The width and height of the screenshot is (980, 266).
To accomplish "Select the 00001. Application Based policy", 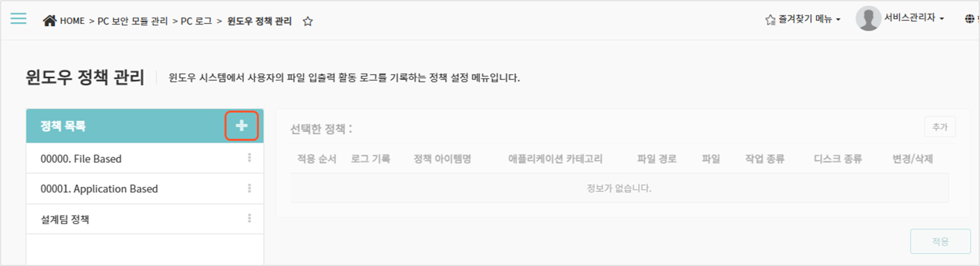I will 145,189.
